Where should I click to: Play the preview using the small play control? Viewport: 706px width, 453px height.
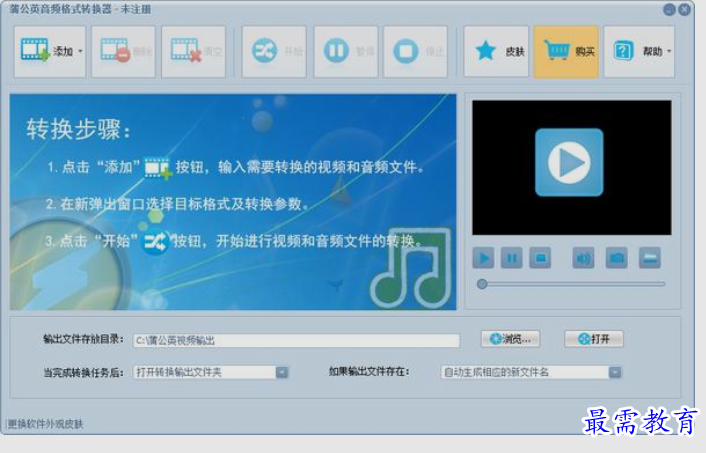point(484,258)
